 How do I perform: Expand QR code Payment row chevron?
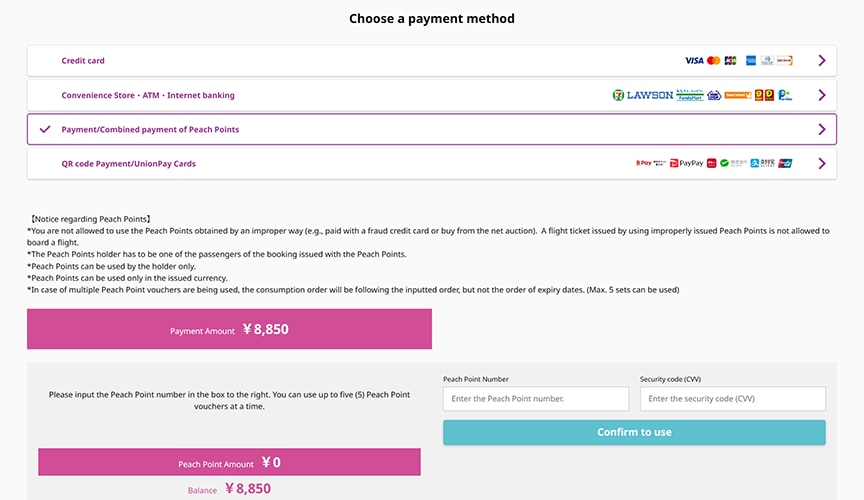(x=822, y=164)
